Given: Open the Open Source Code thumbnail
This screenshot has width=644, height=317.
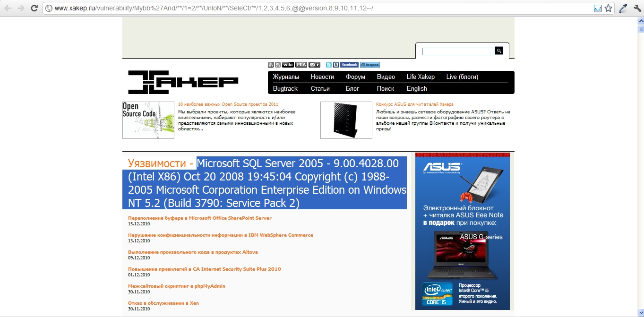Looking at the screenshot, I should click(x=148, y=120).
